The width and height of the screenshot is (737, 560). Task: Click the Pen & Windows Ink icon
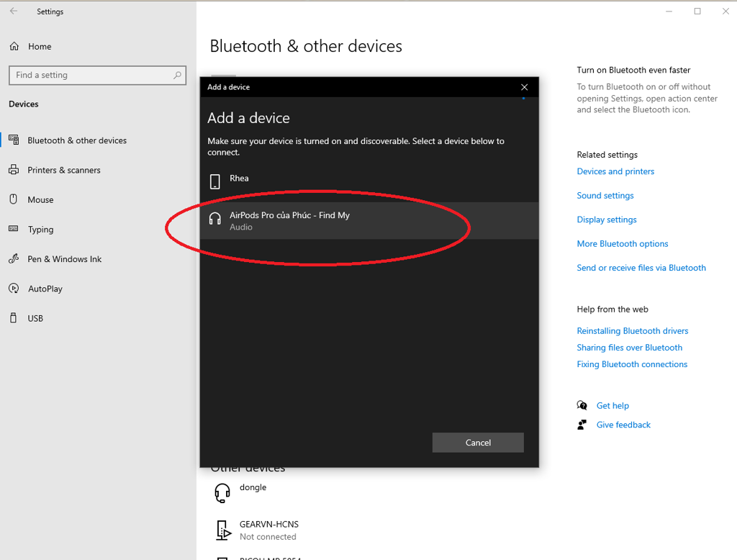(x=14, y=258)
